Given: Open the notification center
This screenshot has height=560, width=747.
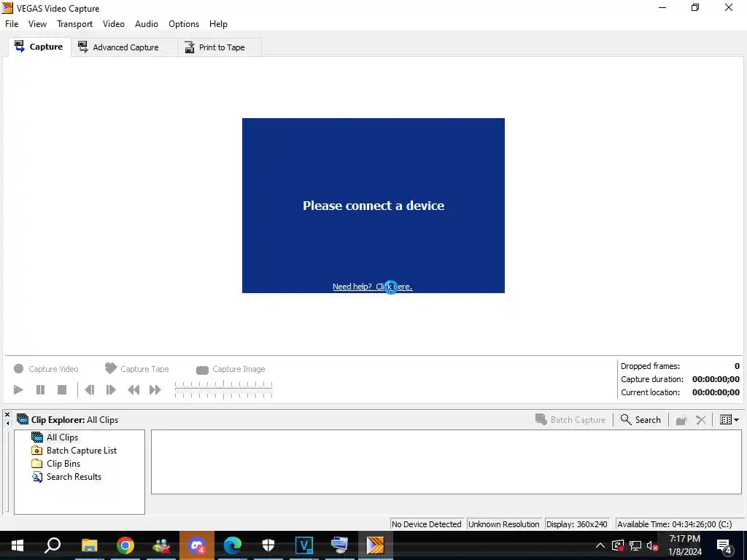Looking at the screenshot, I should click(724, 545).
